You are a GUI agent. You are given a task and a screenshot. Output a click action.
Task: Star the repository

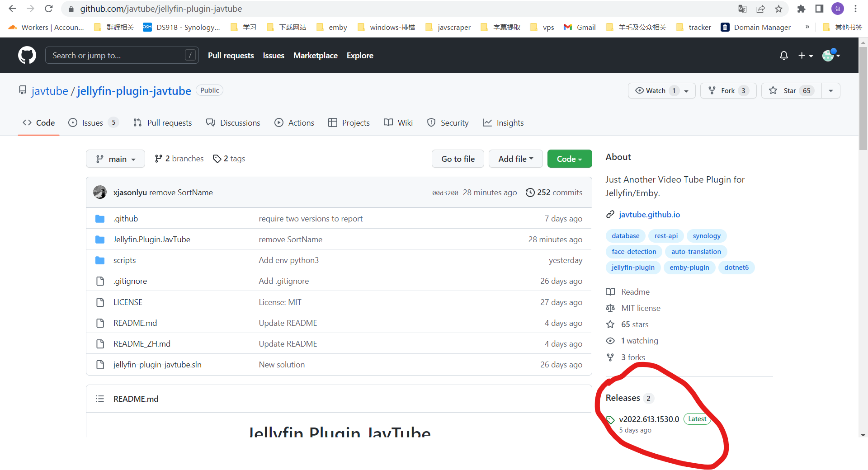[x=791, y=90]
